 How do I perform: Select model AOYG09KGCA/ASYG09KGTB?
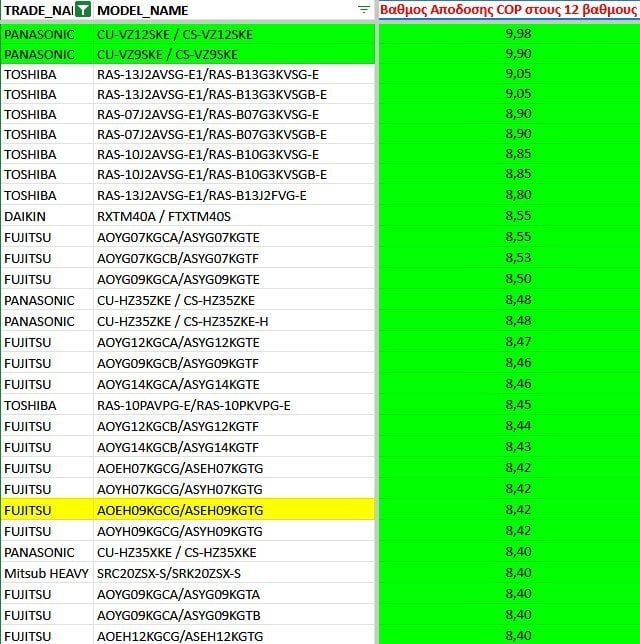[178, 616]
